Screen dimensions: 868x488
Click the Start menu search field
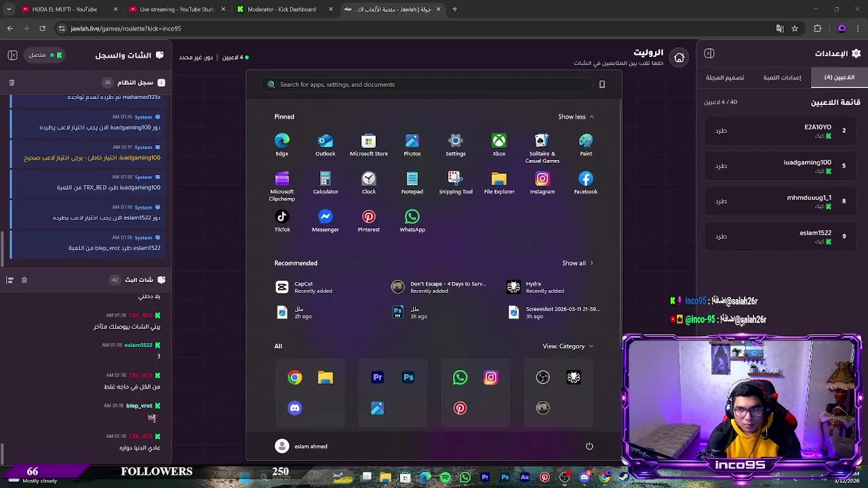427,85
